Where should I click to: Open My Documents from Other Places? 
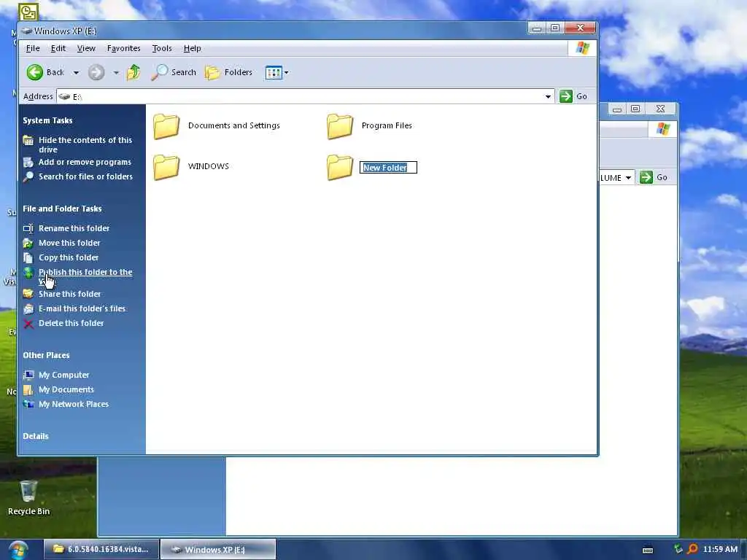coord(66,389)
